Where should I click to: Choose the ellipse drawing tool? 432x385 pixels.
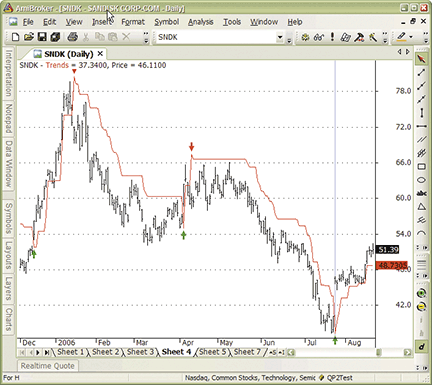(x=421, y=180)
